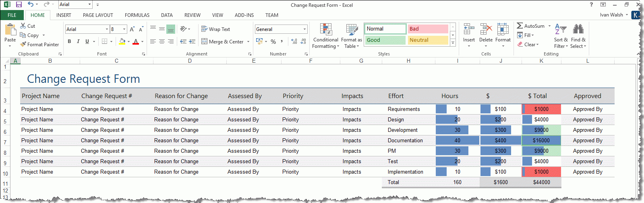
Task: Toggle Italic formatting
Action: tap(78, 41)
